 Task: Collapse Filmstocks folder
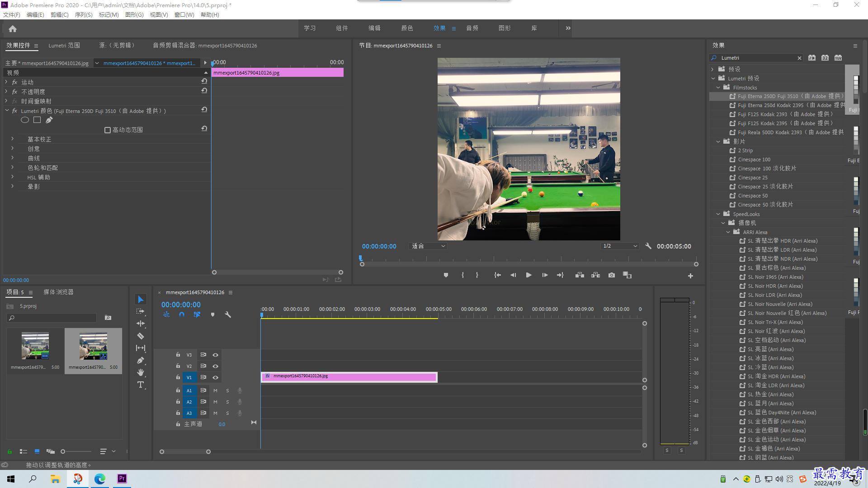coord(718,88)
